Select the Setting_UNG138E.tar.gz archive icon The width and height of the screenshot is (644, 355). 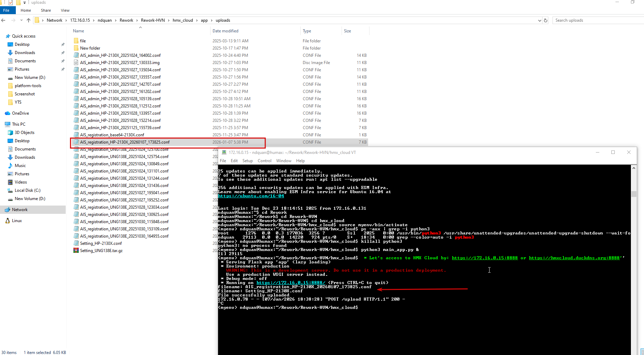click(x=76, y=250)
